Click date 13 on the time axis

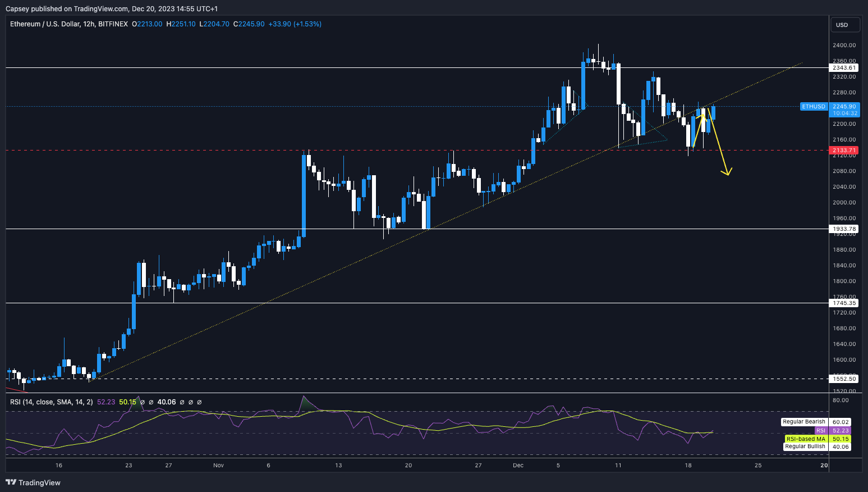(338, 465)
